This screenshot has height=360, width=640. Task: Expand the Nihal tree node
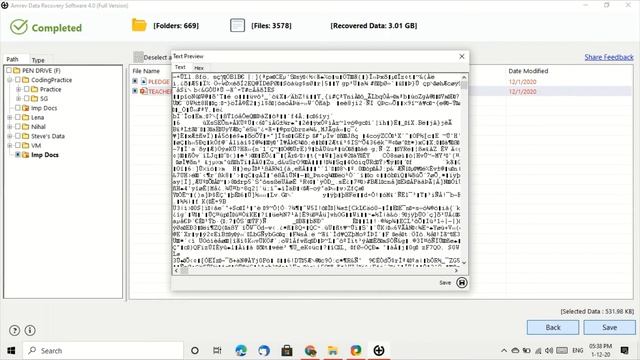pos(10,127)
